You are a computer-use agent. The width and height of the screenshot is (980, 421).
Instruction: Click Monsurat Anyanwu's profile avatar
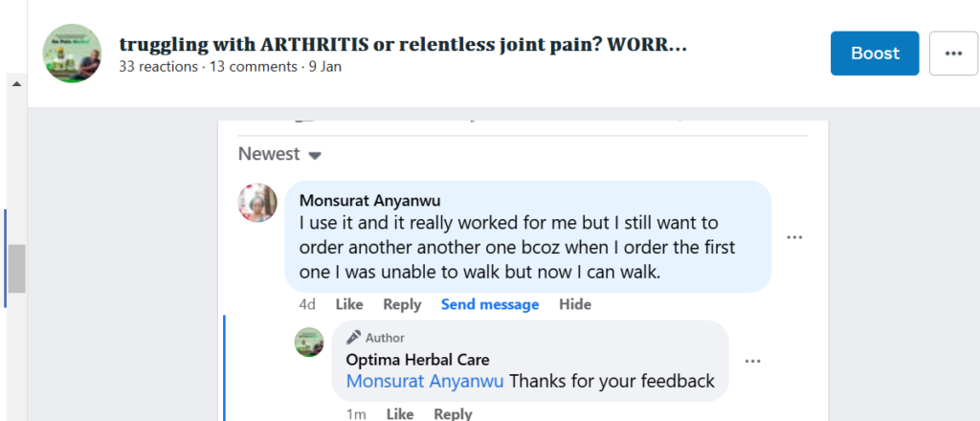[257, 203]
